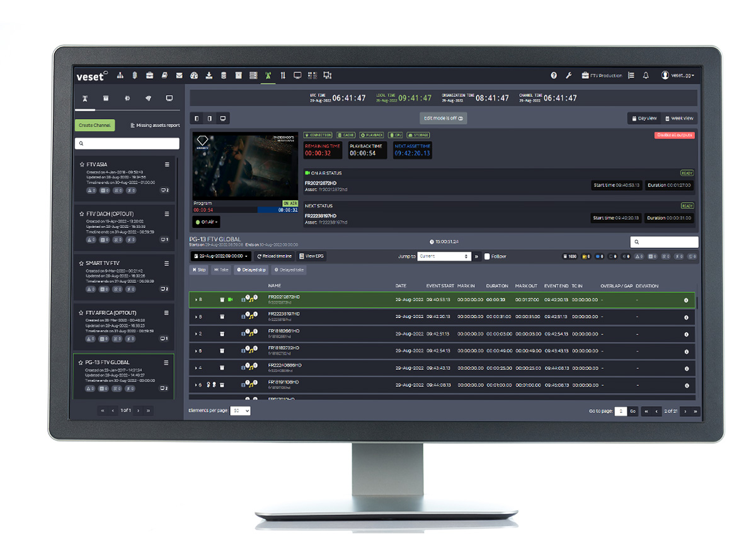
Task: Select the archive box tab in sidebar
Action: [x=106, y=98]
